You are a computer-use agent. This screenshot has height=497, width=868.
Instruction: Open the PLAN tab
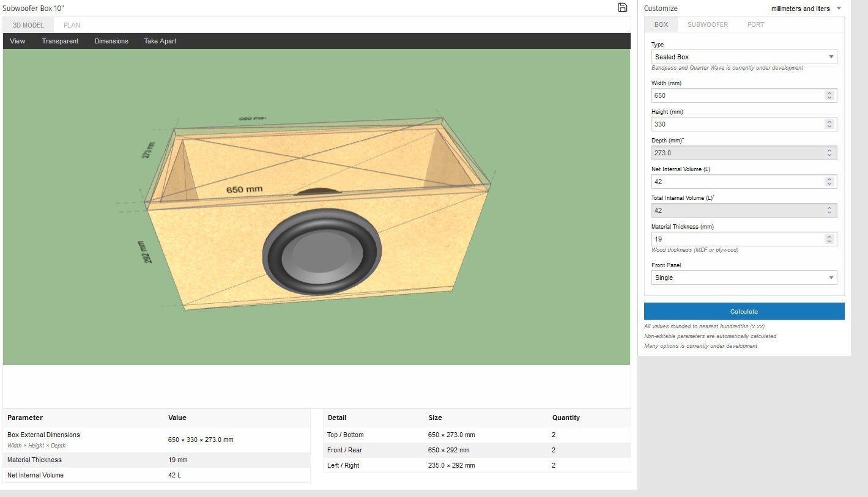pos(72,25)
